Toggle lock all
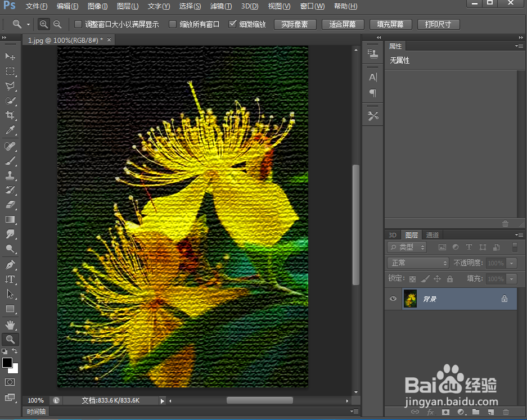527x420 pixels. click(450, 279)
